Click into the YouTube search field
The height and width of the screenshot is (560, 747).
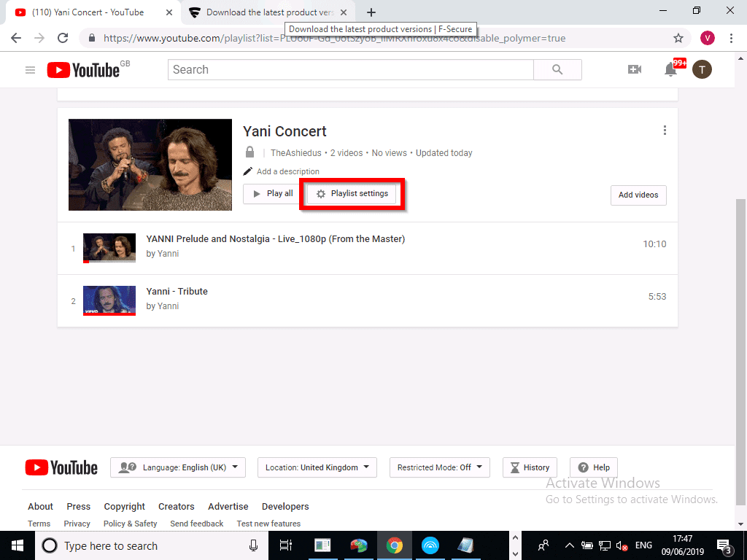tap(350, 70)
